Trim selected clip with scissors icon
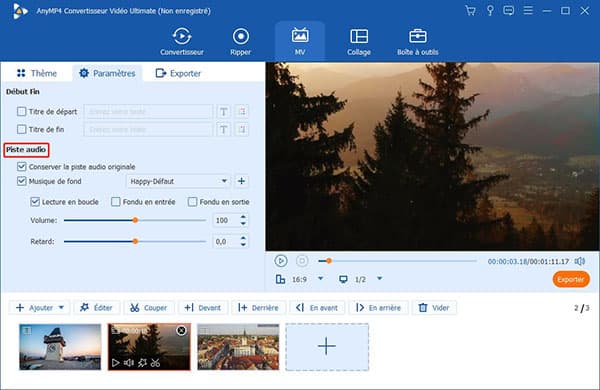600x390 pixels. coord(155,362)
